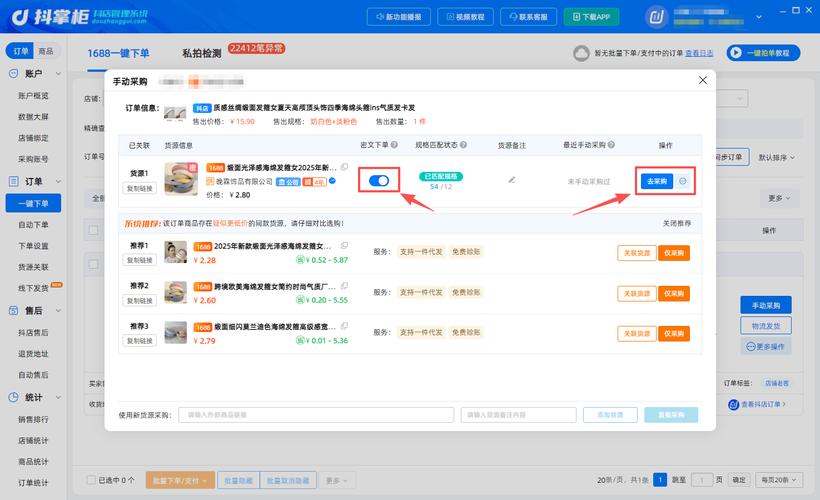The height and width of the screenshot is (500, 820).
Task: Click 关联货源 for 推荐2
Action: click(636, 293)
